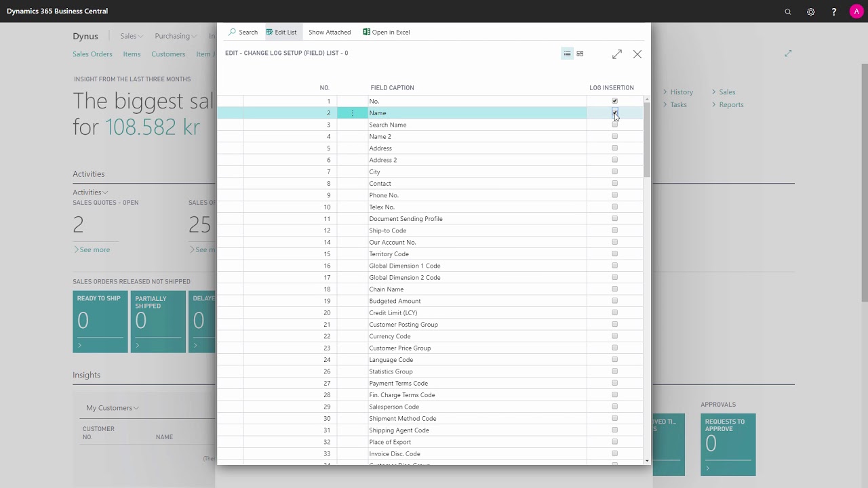
Task: Expand the Tasks group
Action: 675,105
